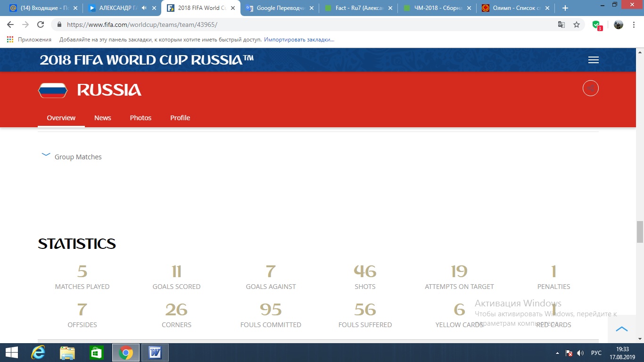
Task: Close the Google Переводчик tab
Action: click(x=311, y=8)
